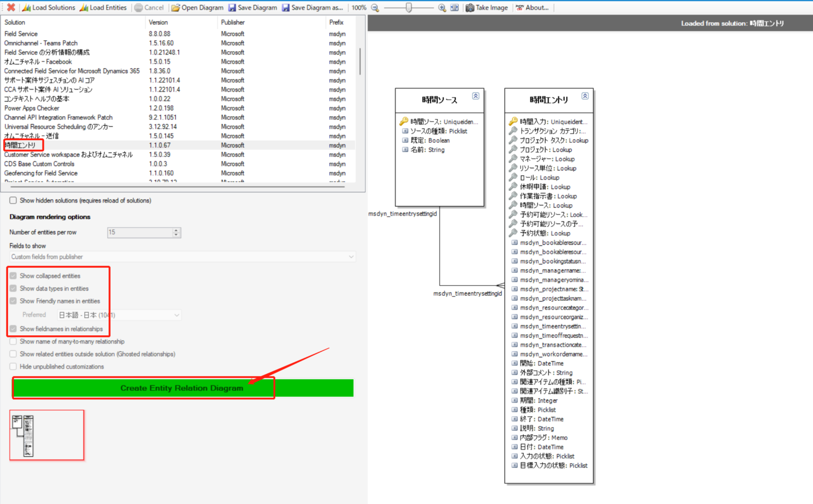This screenshot has width=813, height=504.
Task: Open the About dialog icon
Action: point(520,7)
